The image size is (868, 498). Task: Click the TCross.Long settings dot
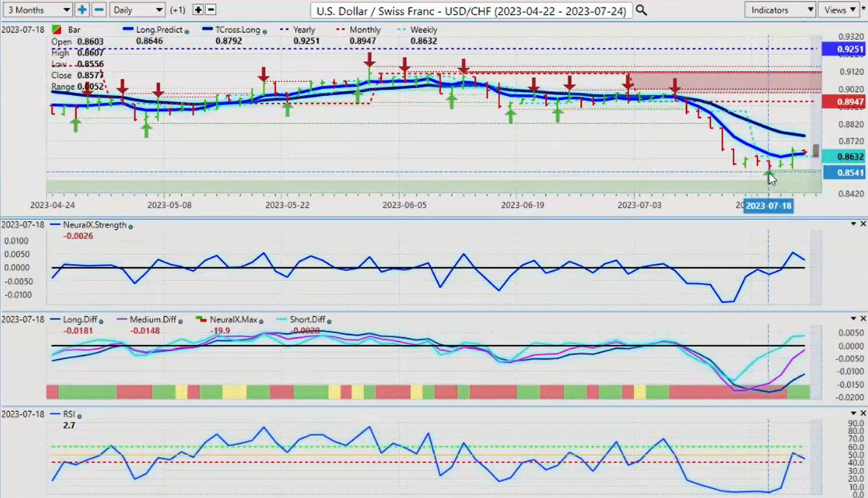(x=264, y=31)
